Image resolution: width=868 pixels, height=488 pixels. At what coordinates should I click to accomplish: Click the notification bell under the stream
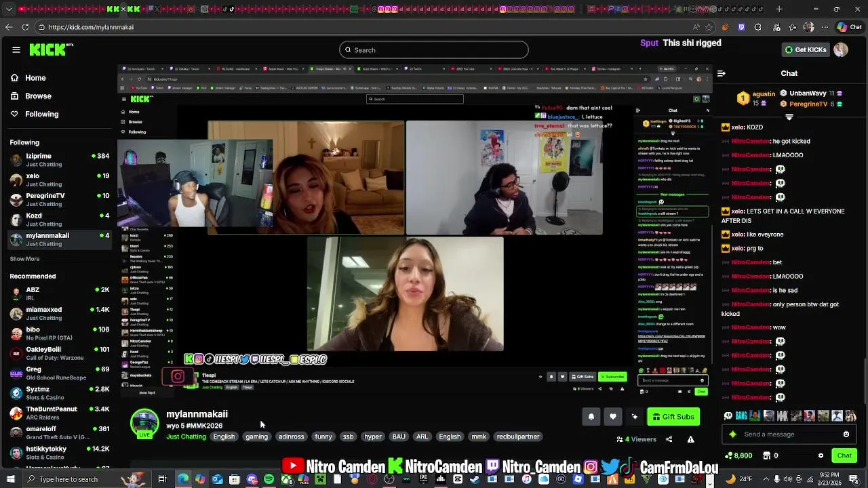(591, 417)
